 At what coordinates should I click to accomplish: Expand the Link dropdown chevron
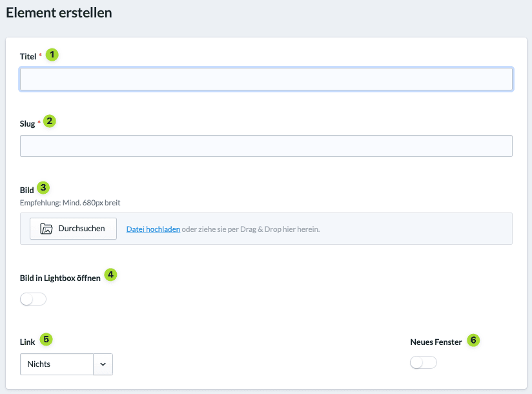(103, 364)
